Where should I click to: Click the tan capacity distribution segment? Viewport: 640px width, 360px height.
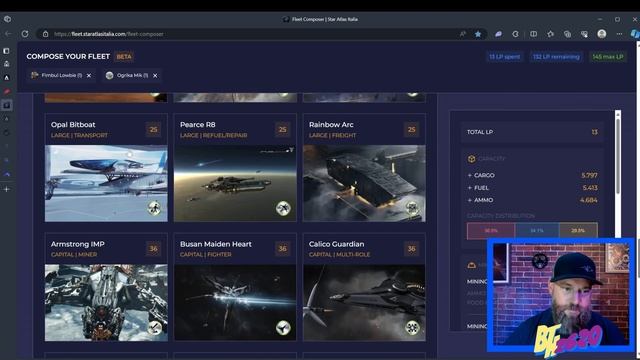point(578,231)
